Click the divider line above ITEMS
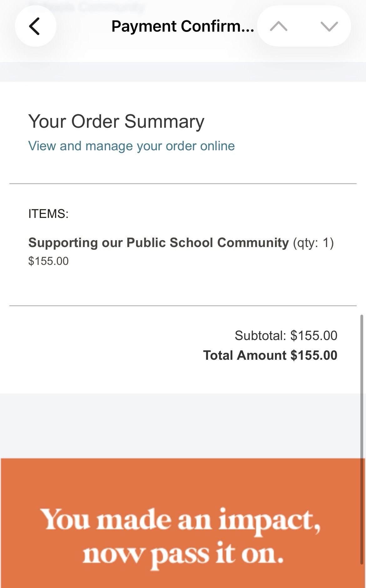This screenshot has width=366, height=588. (183, 184)
